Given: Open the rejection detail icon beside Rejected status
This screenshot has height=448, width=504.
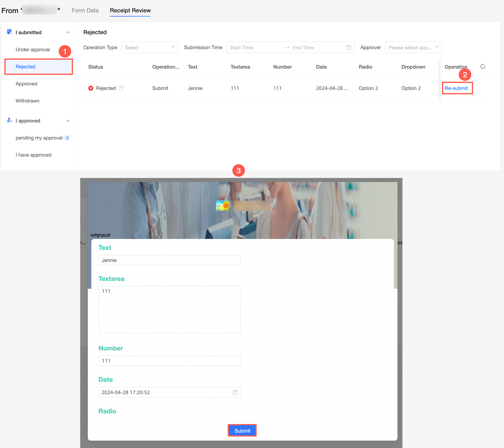Looking at the screenshot, I should click(x=121, y=88).
